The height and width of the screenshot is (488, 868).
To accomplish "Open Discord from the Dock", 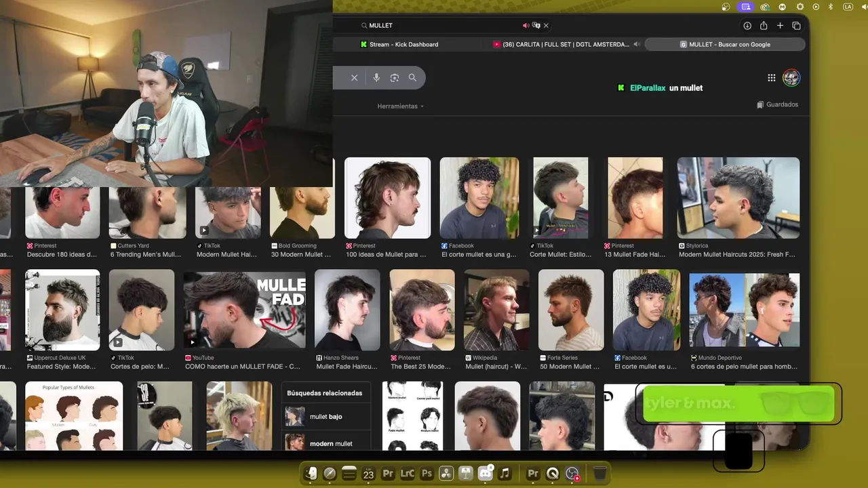I will [486, 474].
